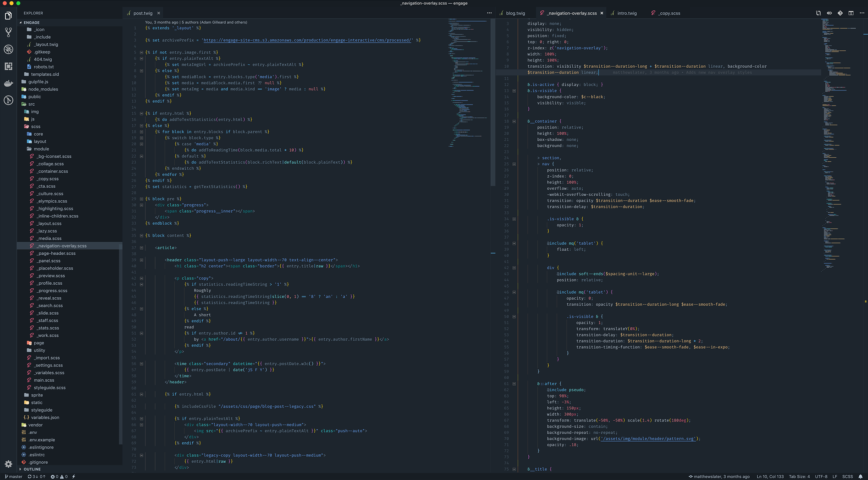Collapse the code fold marker at line 15
Image resolution: width=868 pixels, height=480 pixels.
141,113
